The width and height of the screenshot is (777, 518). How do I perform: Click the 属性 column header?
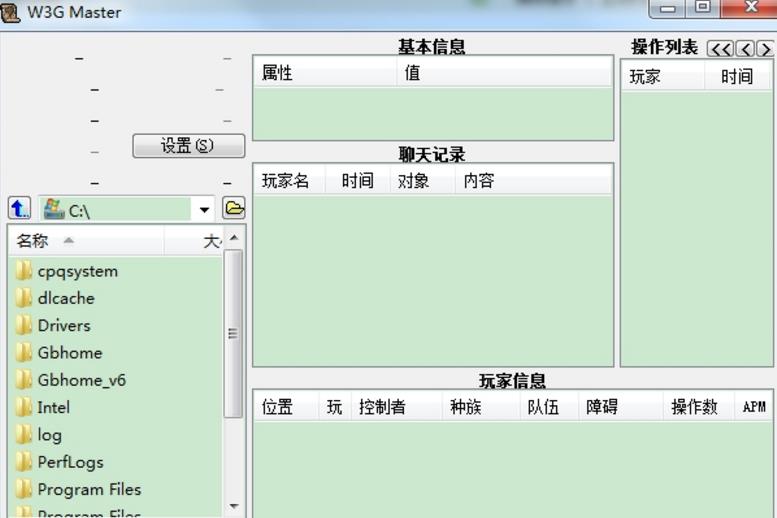pyautogui.click(x=325, y=73)
